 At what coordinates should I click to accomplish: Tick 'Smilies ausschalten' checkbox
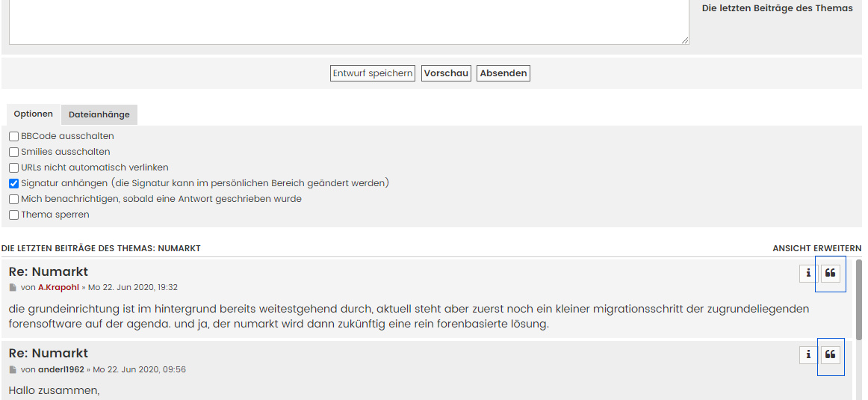click(x=14, y=153)
